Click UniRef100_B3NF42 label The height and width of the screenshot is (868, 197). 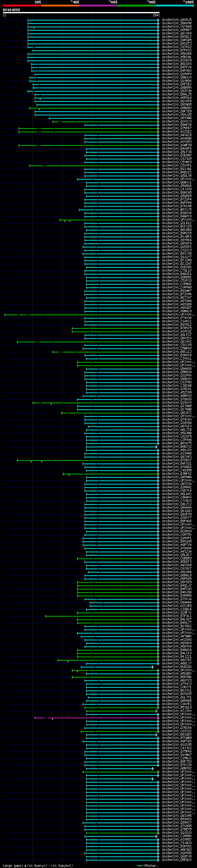click(x=177, y=474)
